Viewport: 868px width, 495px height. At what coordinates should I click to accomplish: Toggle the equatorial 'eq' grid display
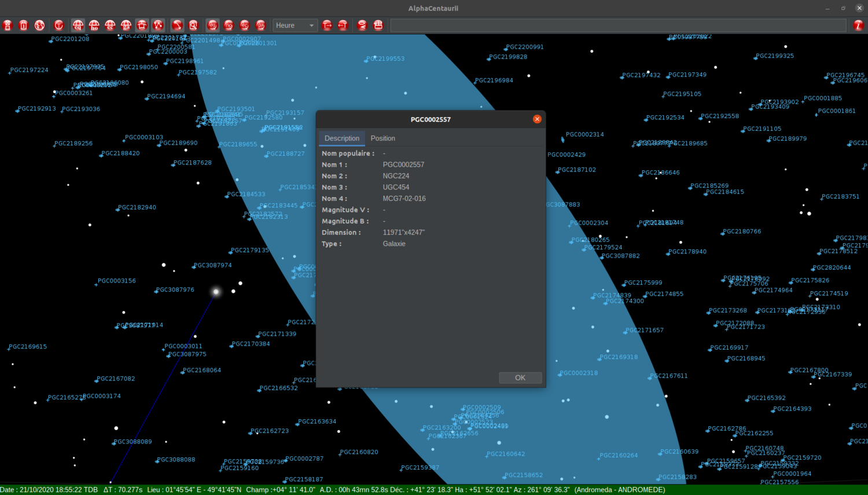click(78, 25)
